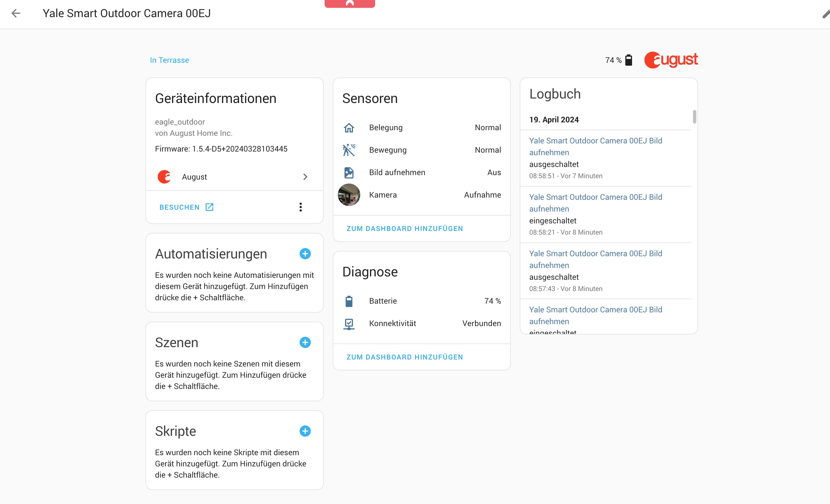
Task: Expand the August integration chevron
Action: [305, 177]
